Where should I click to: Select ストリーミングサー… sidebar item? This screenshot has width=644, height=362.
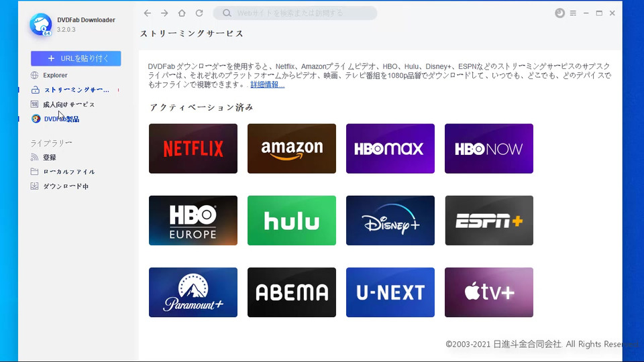(76, 90)
